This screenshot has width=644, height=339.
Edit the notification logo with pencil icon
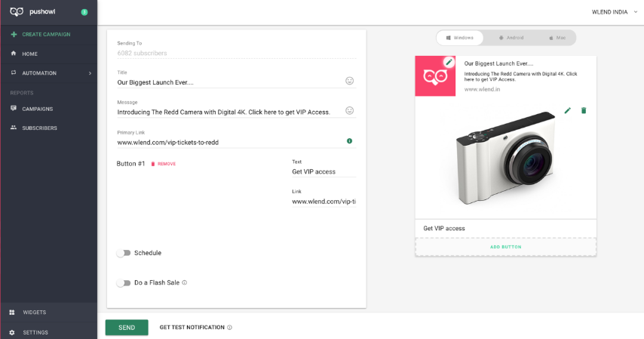tap(449, 63)
